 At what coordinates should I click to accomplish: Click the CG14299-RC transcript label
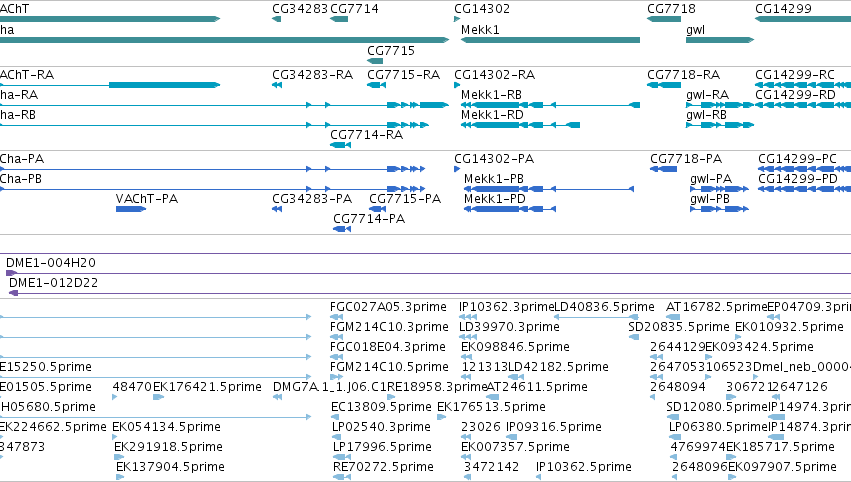click(x=795, y=74)
